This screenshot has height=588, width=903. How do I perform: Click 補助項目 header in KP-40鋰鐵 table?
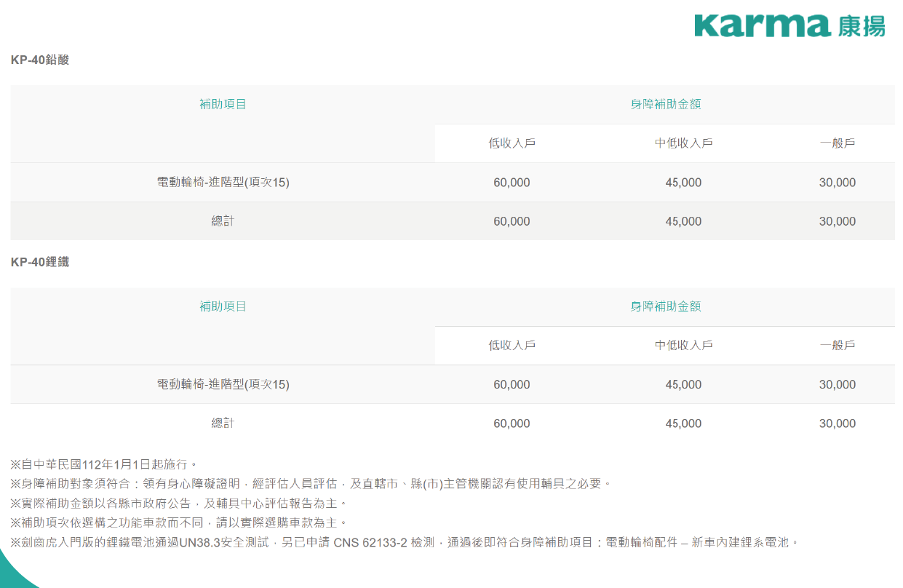pyautogui.click(x=223, y=306)
